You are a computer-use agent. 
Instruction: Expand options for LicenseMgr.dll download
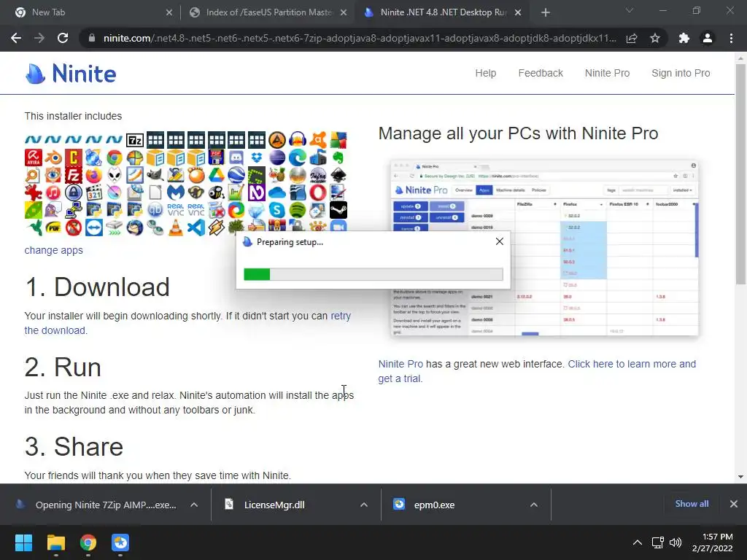[x=364, y=505]
